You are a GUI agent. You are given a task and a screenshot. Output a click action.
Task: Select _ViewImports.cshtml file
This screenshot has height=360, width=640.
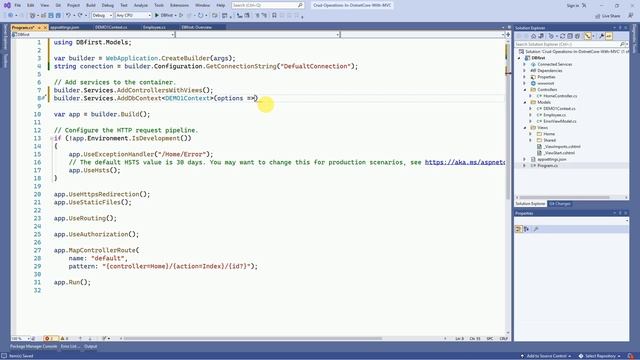(562, 147)
